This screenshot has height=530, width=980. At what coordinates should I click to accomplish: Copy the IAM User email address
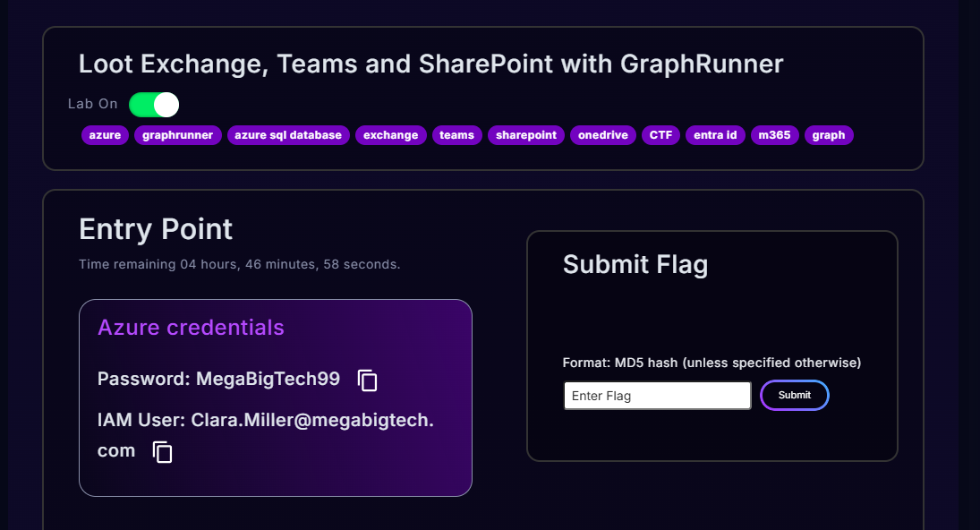(x=163, y=452)
